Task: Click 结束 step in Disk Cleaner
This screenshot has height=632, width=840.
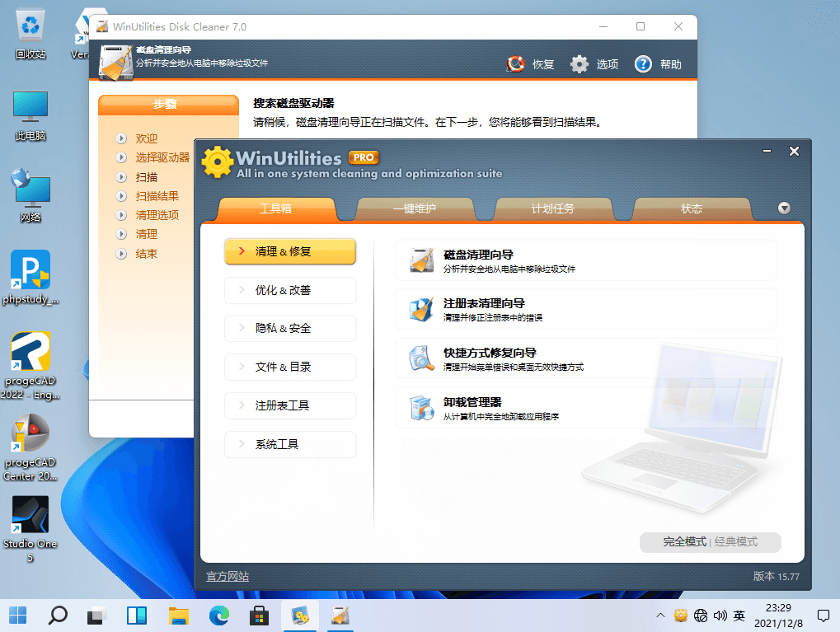Action: tap(146, 254)
